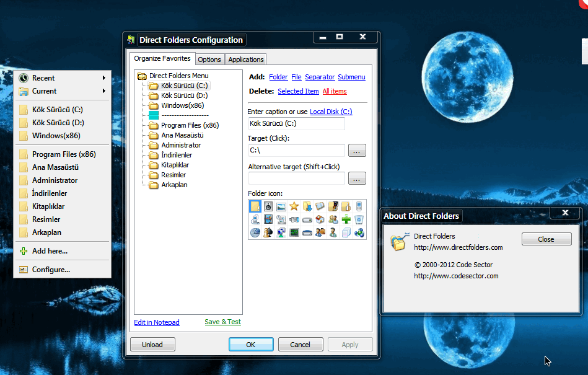Open Program Files (x86) from popup menu
Screen dimensions: 588x375
pos(62,154)
